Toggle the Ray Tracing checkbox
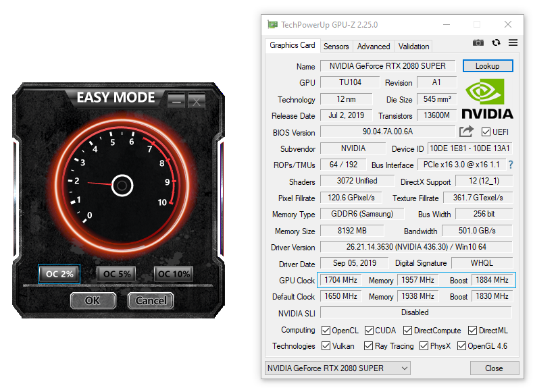Viewport: 533px width, 392px height. coord(368,346)
